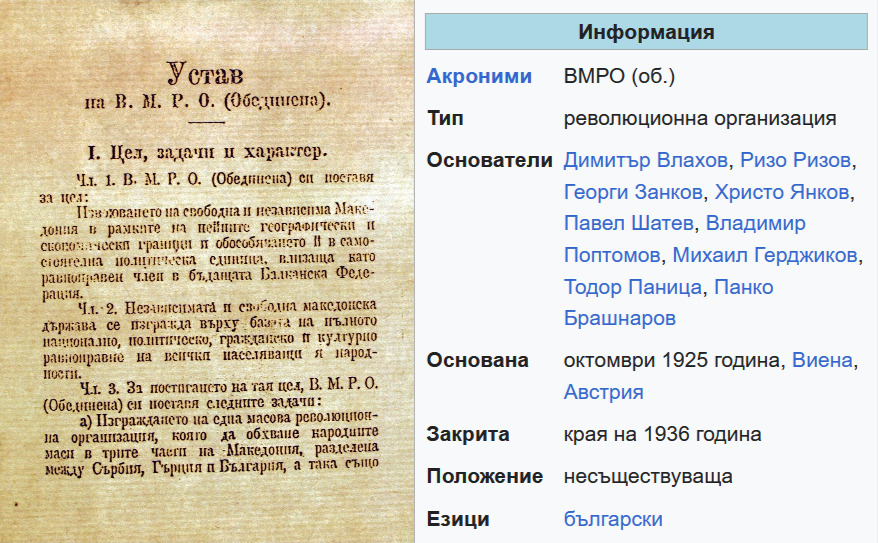Open the Димитър Влахов article link
This screenshot has width=878, height=543.
pyautogui.click(x=646, y=161)
